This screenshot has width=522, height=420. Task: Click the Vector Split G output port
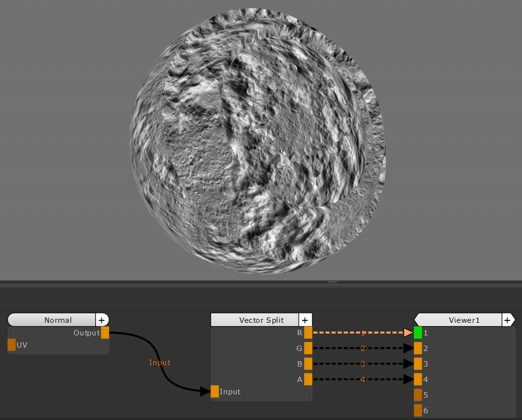[308, 349]
